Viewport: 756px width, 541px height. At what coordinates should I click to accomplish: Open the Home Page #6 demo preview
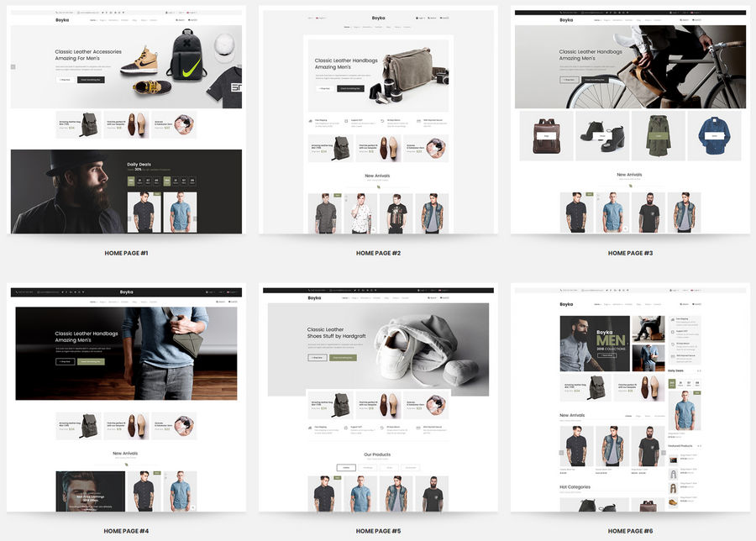click(630, 397)
